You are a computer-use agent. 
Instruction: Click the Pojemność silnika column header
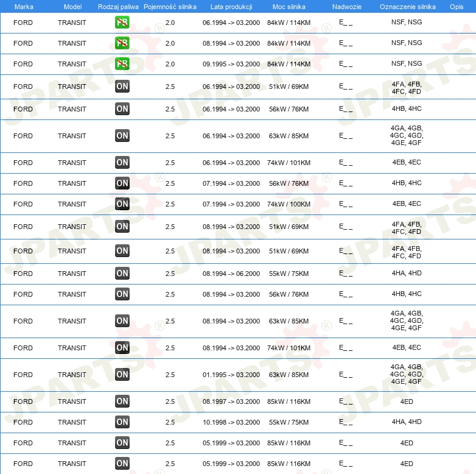pos(170,7)
